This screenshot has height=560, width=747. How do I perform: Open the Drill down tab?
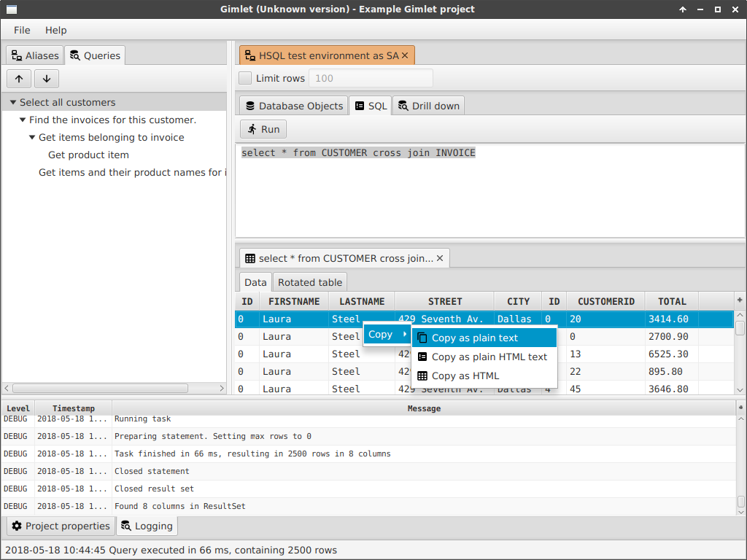429,106
